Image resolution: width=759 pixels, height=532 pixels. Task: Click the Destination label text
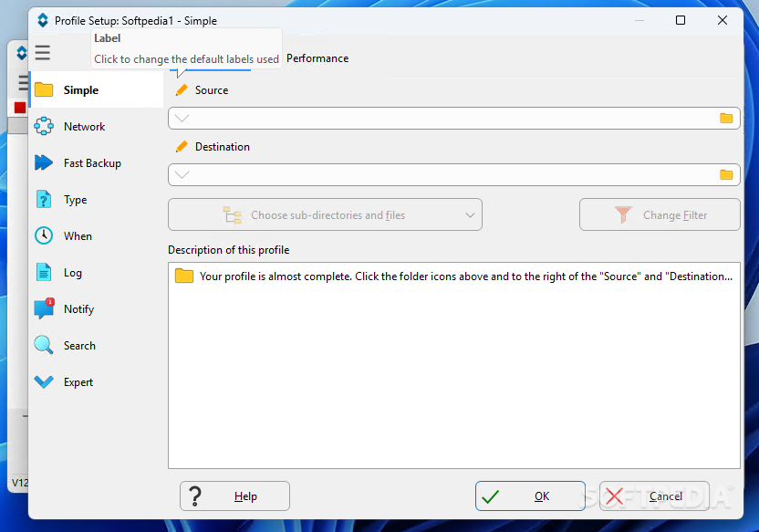click(x=223, y=147)
